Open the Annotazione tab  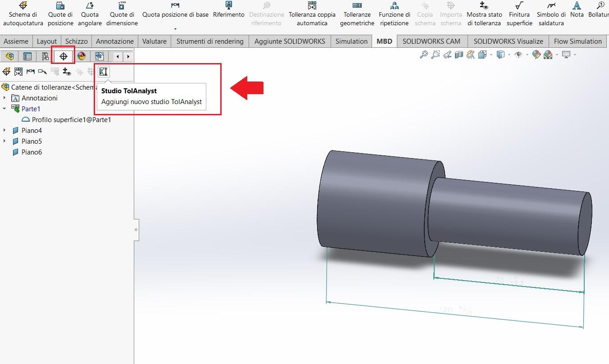115,41
